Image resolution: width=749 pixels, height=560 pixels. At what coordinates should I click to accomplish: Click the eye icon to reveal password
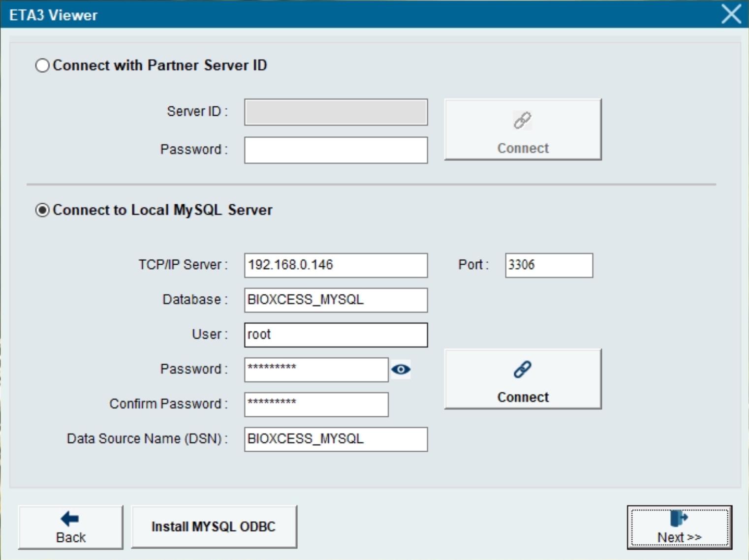(x=401, y=369)
